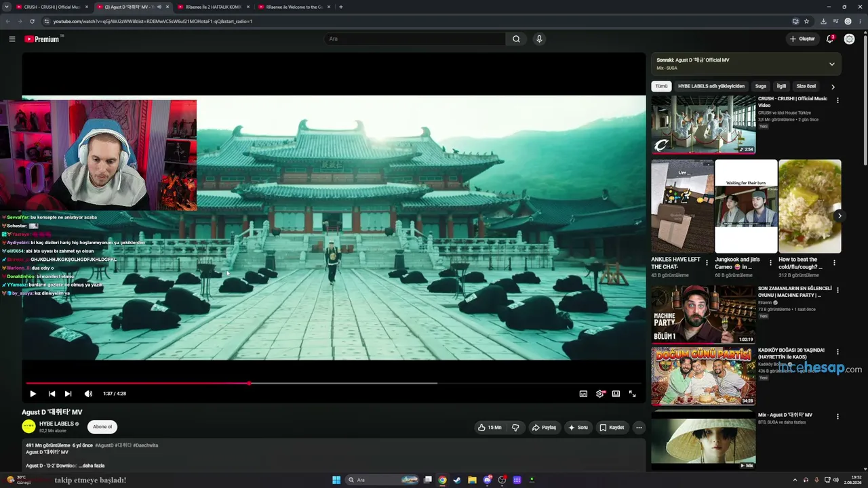868x488 pixels.
Task: Select the İlgili filter chip
Action: coord(781,86)
